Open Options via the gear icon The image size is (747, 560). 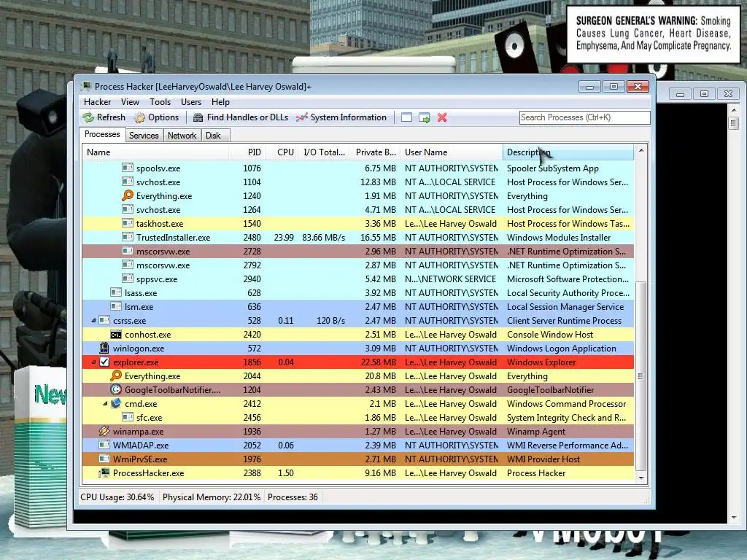(139, 117)
